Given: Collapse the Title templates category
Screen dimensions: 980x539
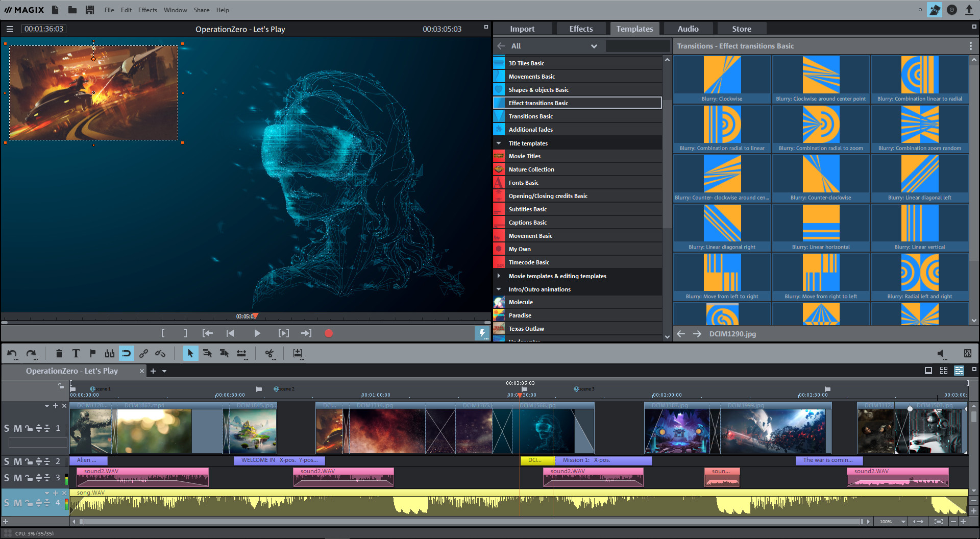Looking at the screenshot, I should (x=499, y=143).
